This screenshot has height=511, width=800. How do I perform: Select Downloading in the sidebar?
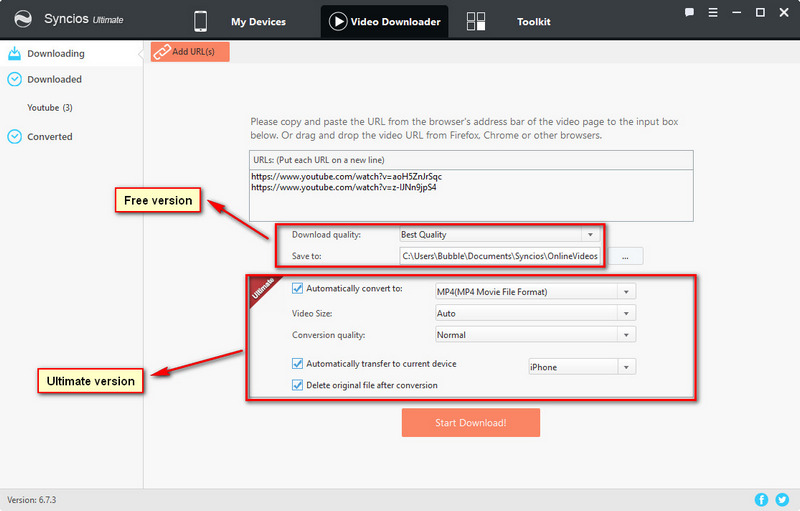click(71, 53)
